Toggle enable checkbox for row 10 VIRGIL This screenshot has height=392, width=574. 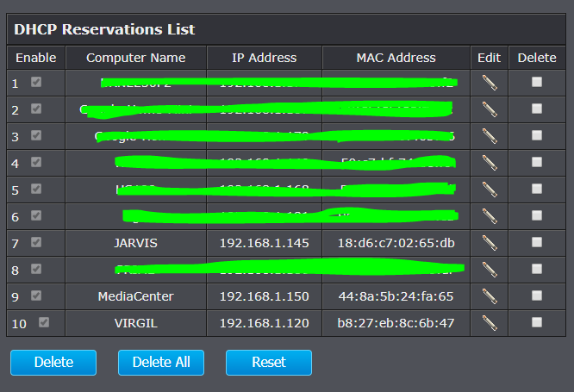tap(44, 322)
